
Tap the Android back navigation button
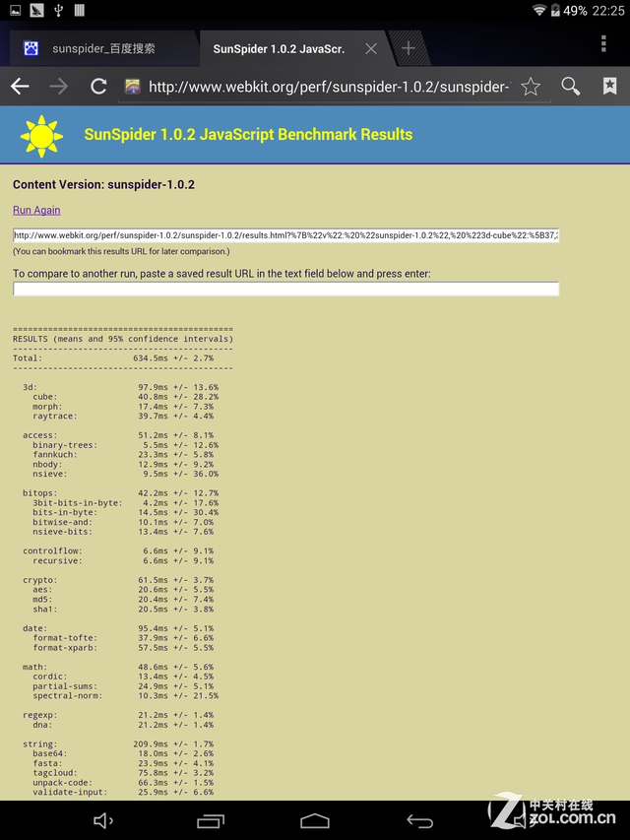point(419,820)
